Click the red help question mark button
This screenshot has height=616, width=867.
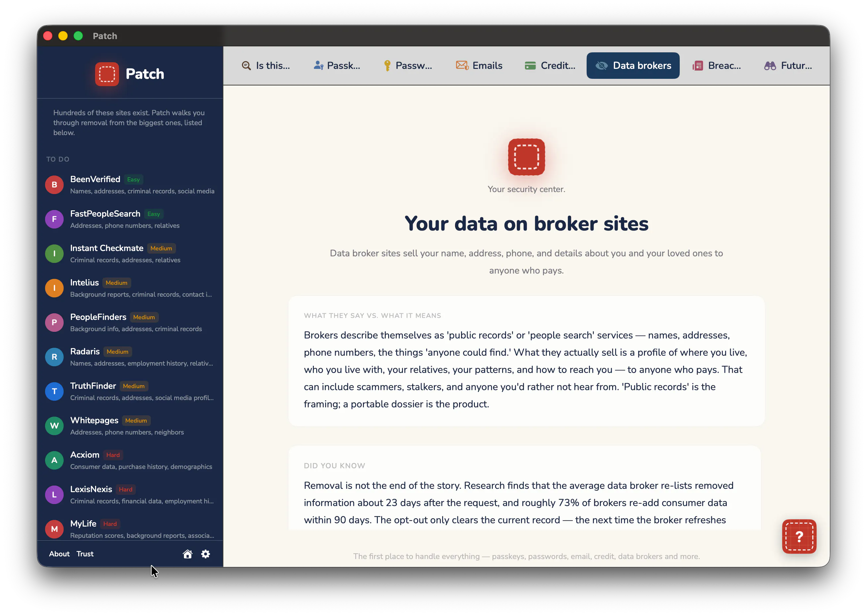click(799, 536)
